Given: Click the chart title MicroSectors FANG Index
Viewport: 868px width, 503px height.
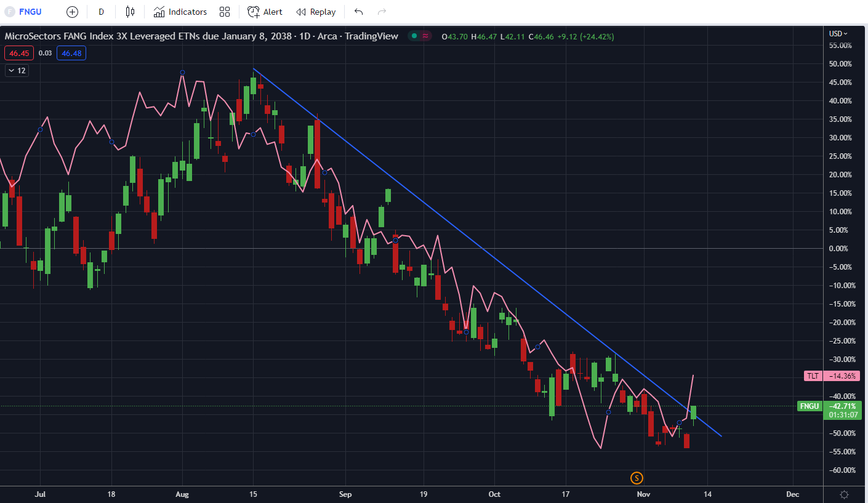Looking at the screenshot, I should pyautogui.click(x=201, y=36).
